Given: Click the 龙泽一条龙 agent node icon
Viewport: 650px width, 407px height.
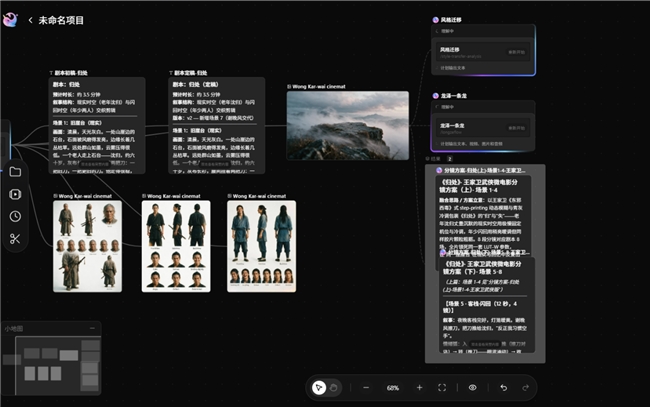Looking at the screenshot, I should pos(435,96).
